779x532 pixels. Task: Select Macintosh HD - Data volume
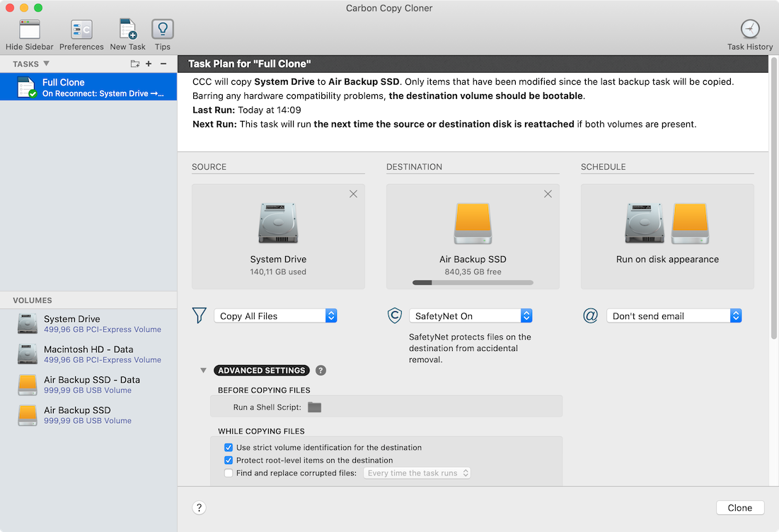[88, 354]
